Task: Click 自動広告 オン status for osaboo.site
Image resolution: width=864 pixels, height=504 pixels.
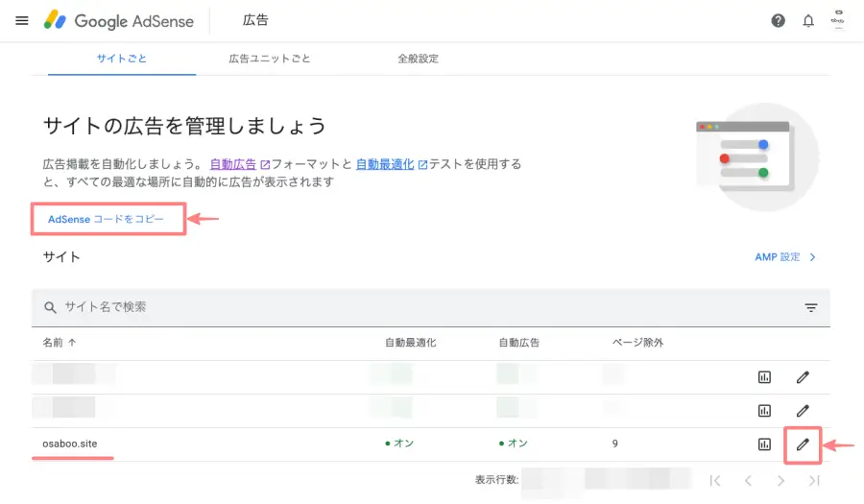Action: tap(513, 444)
